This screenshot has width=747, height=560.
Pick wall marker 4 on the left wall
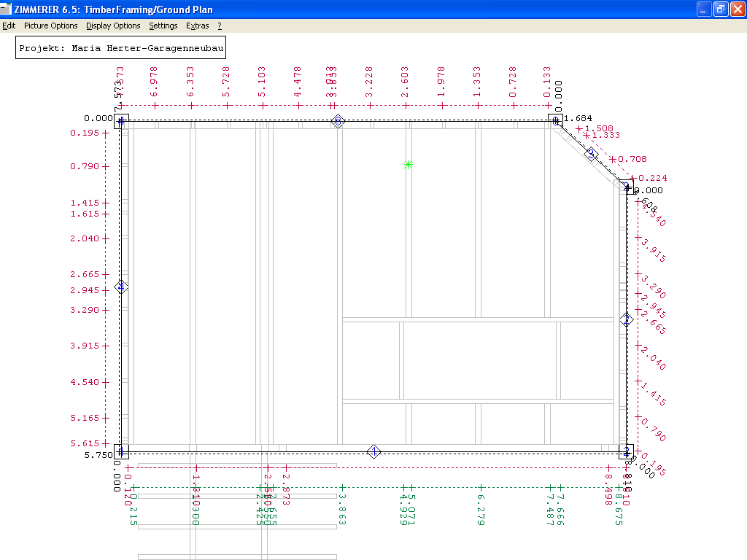(x=122, y=287)
